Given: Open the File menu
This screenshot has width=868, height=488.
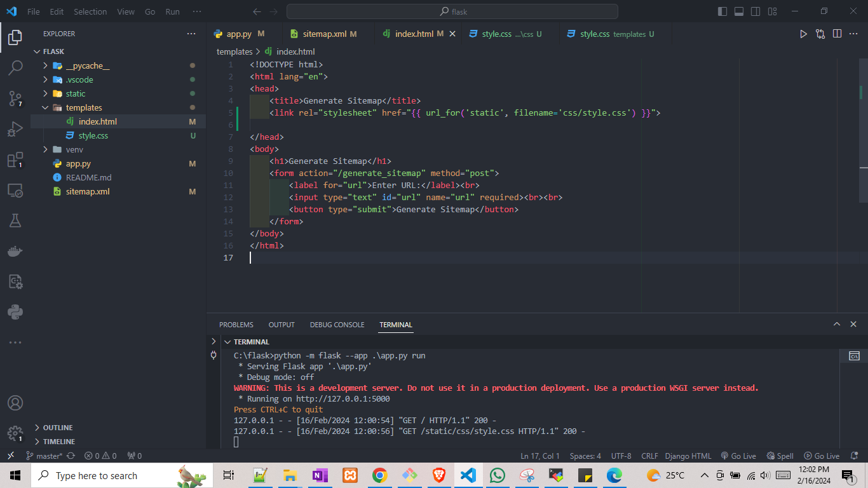Looking at the screenshot, I should pos(33,11).
